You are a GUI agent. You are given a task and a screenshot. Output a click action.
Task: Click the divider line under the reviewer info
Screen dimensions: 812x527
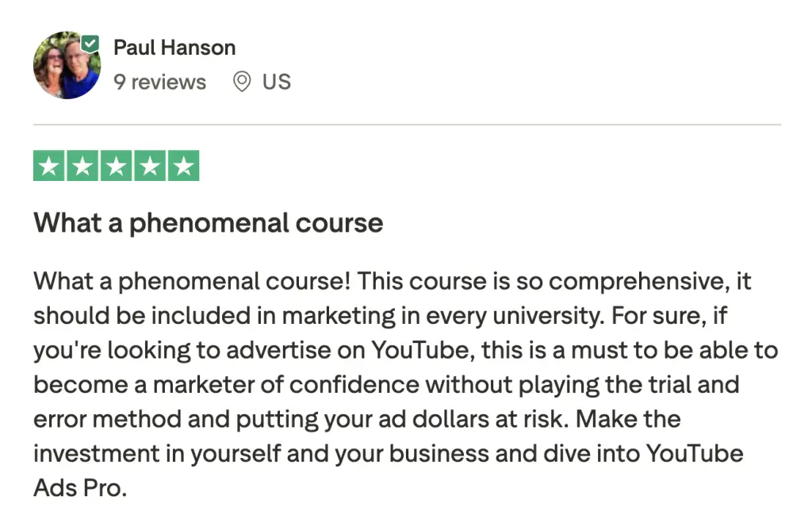coord(406,125)
